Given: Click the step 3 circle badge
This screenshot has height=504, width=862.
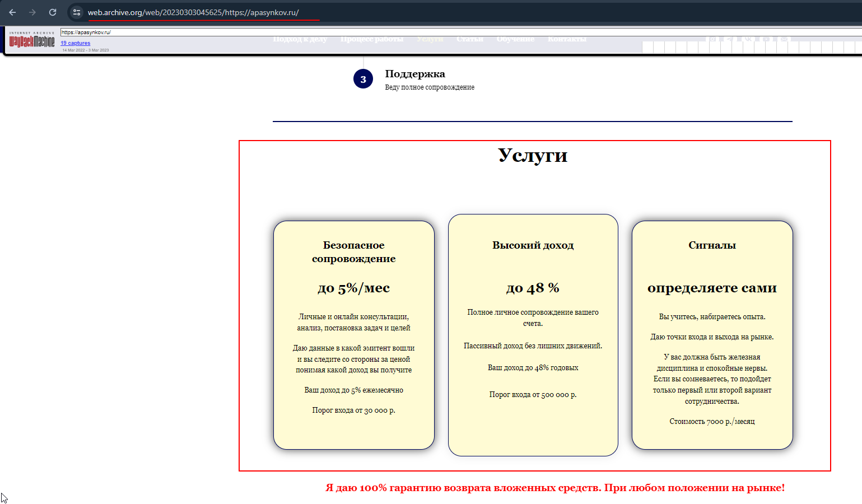Looking at the screenshot, I should (x=363, y=79).
